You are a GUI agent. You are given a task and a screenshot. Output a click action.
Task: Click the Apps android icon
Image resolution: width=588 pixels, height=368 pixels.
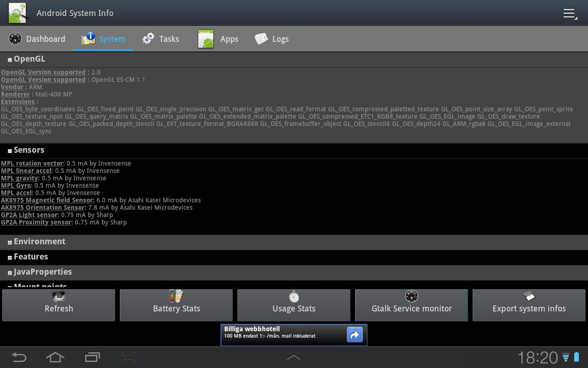tap(206, 39)
